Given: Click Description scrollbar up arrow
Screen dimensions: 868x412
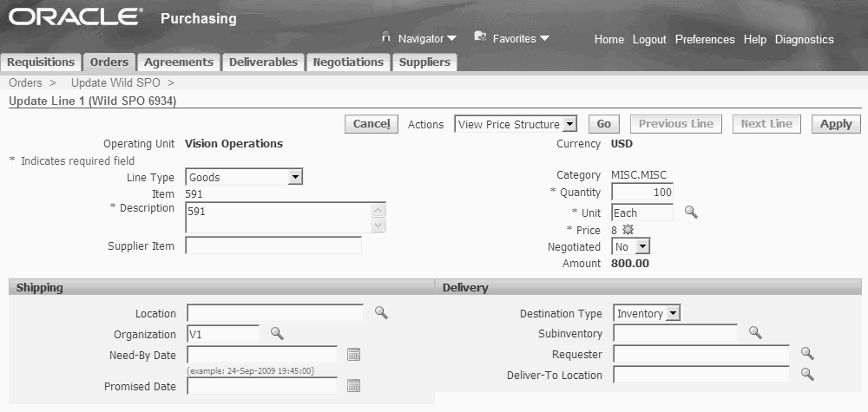Looking at the screenshot, I should [x=378, y=210].
